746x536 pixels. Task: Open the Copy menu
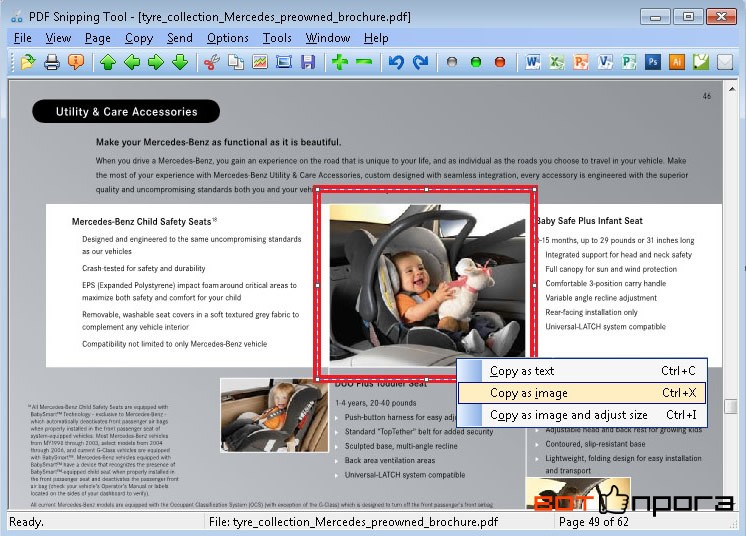pyautogui.click(x=139, y=38)
